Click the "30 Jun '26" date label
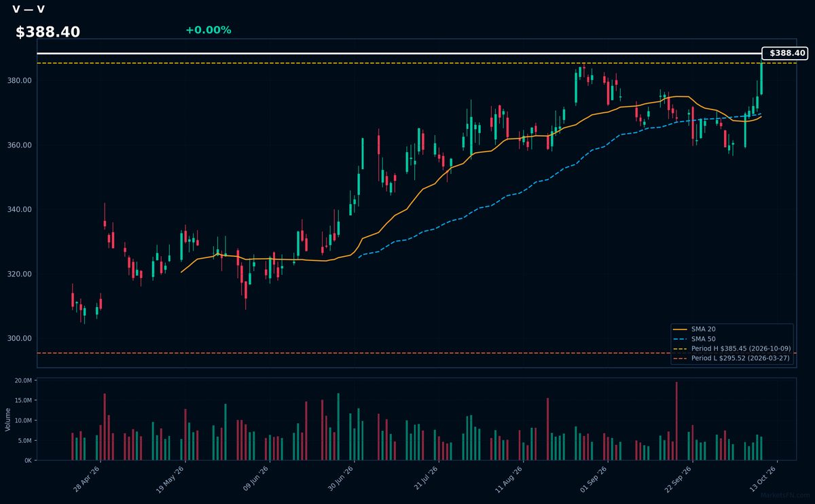The width and height of the screenshot is (815, 504). coord(341,478)
